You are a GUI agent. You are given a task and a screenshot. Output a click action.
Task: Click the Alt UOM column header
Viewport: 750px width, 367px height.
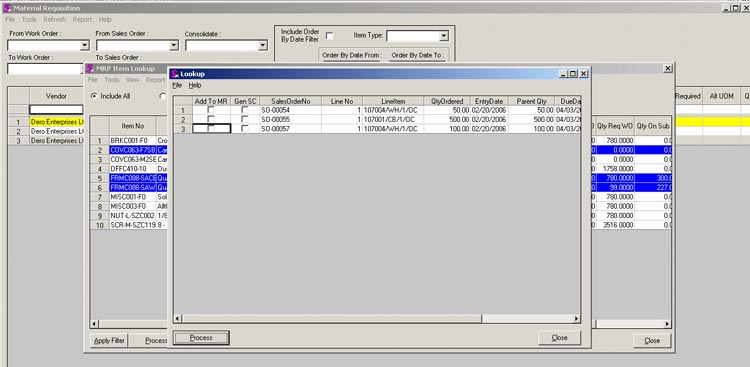(x=721, y=96)
